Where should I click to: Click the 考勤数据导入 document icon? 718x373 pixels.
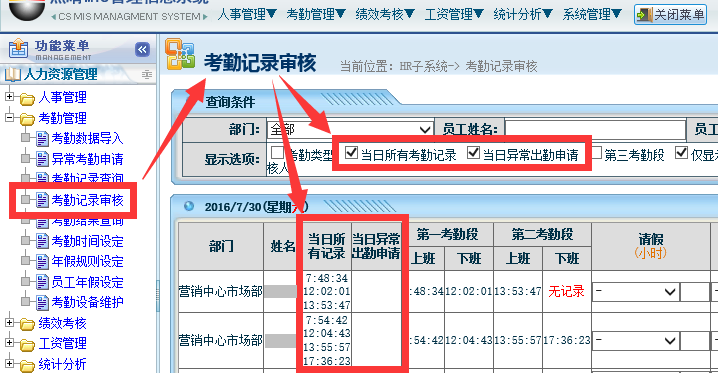point(42,138)
